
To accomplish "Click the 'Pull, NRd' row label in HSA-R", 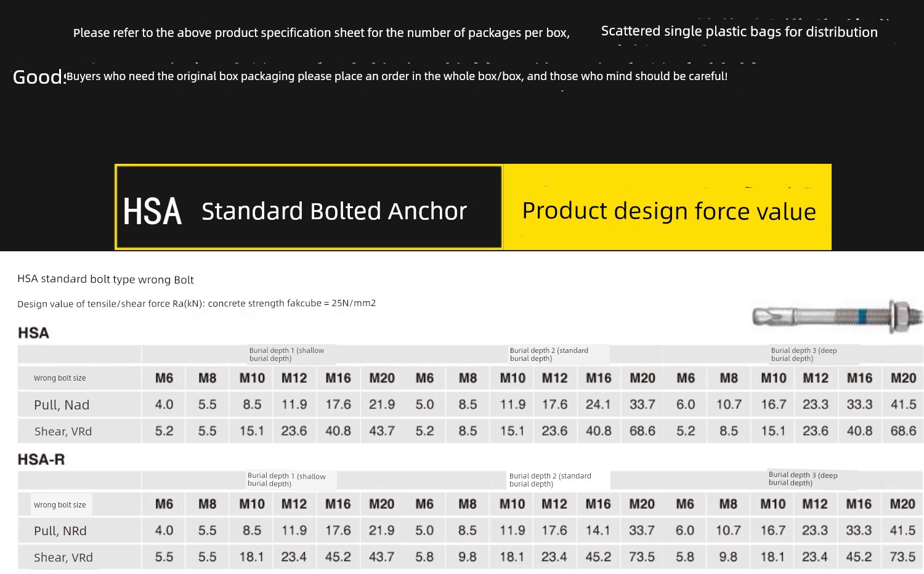I will [x=60, y=531].
